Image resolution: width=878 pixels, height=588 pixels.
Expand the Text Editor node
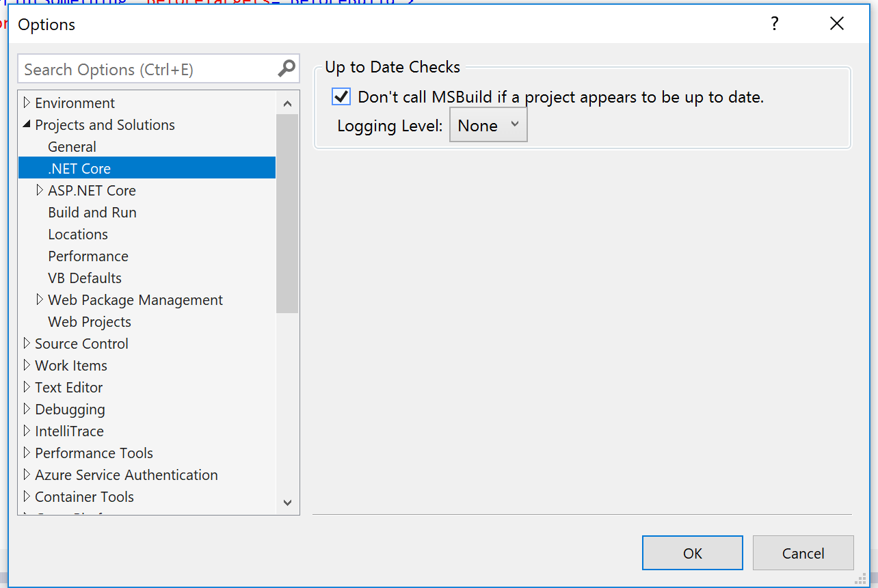[x=27, y=388]
